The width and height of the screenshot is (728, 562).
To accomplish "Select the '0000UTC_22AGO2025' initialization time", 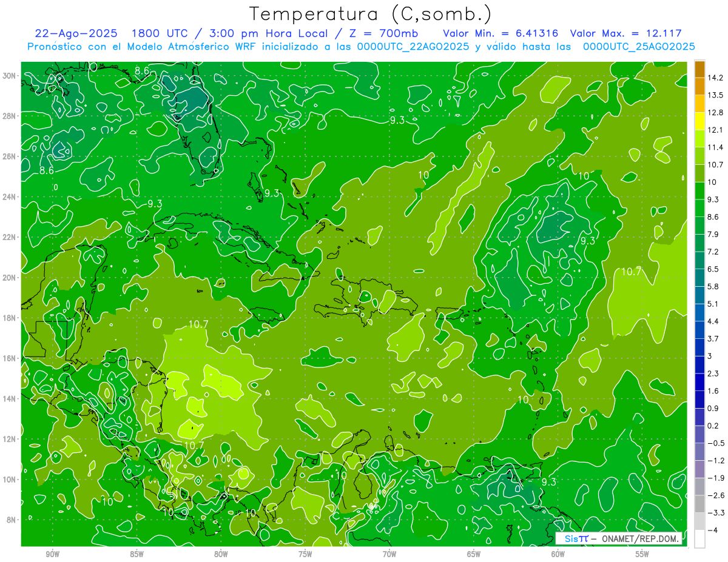I will tap(413, 47).
